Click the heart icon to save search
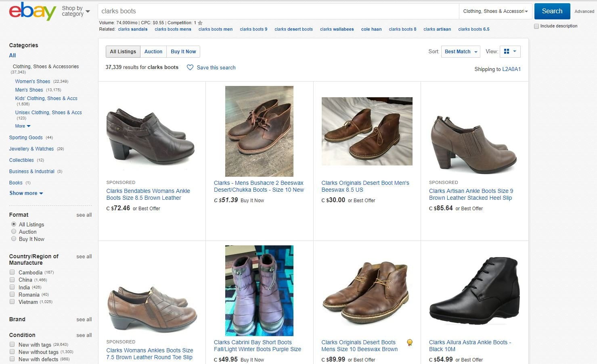This screenshot has height=364, width=597. (x=190, y=67)
